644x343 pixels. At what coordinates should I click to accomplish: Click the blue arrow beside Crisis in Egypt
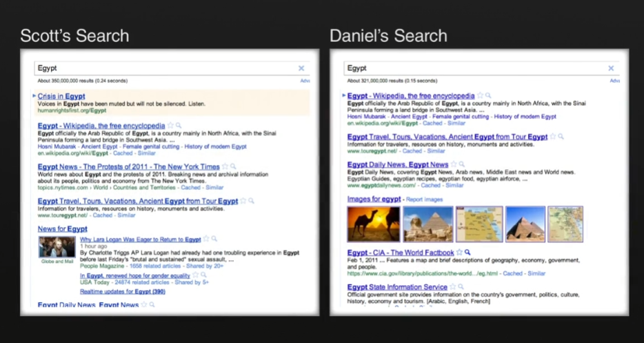pos(34,96)
